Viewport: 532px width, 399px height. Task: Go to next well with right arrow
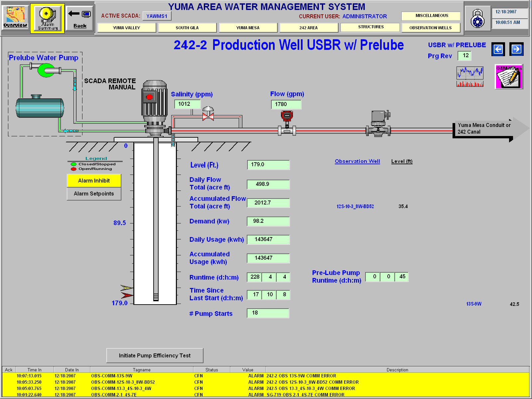point(516,50)
